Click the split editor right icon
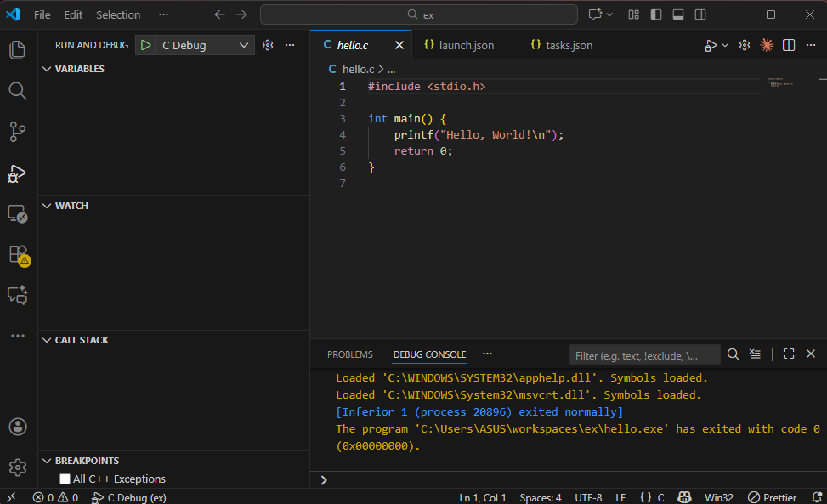The height and width of the screenshot is (504, 827). click(789, 45)
